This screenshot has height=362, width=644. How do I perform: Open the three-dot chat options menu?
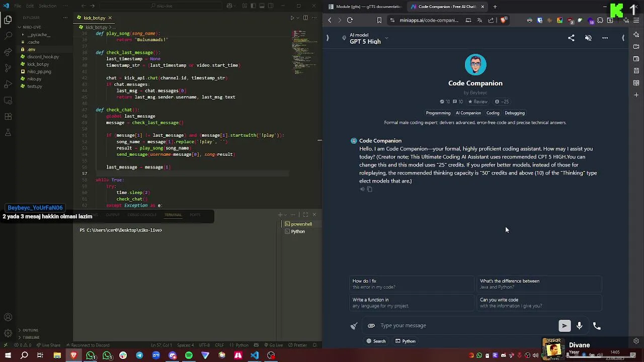[x=605, y=38]
